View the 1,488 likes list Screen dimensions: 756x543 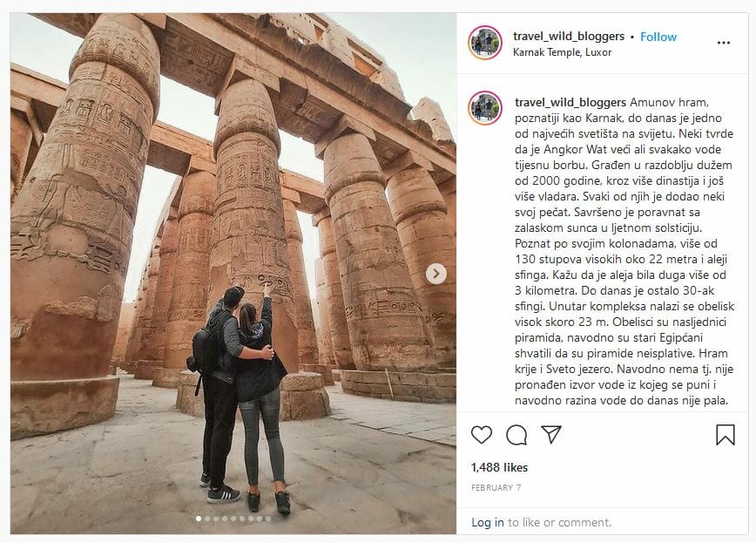(x=500, y=467)
